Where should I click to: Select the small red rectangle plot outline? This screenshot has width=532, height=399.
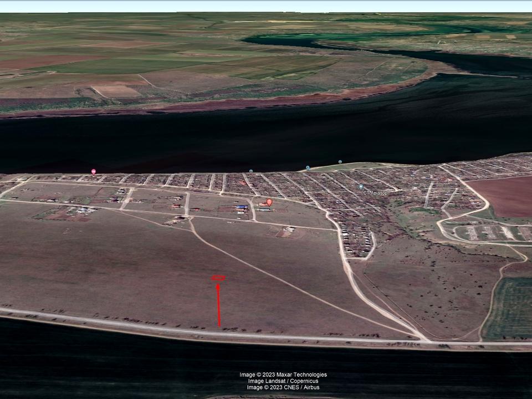point(218,278)
